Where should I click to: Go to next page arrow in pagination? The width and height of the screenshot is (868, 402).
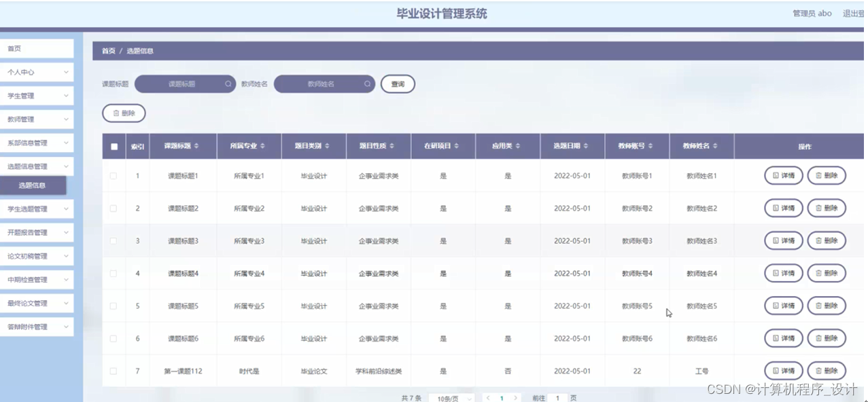(x=516, y=398)
